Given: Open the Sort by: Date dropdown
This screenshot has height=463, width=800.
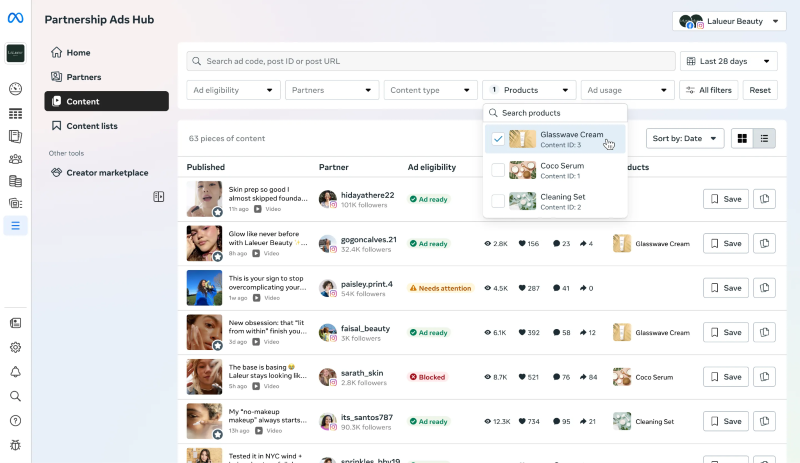Looking at the screenshot, I should pos(685,138).
